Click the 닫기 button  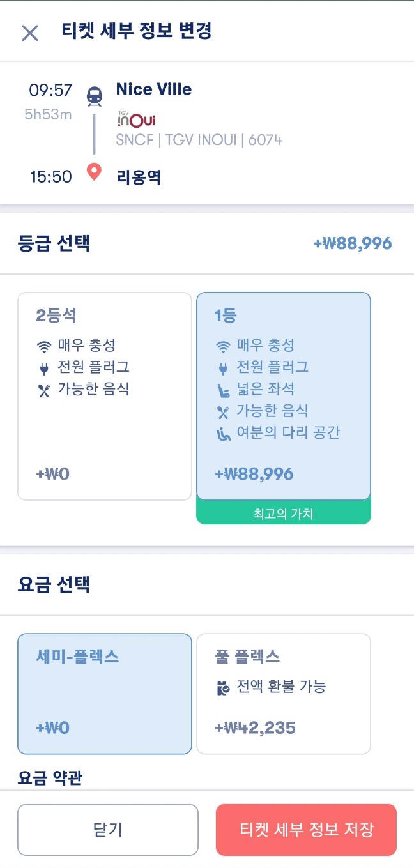tap(108, 830)
